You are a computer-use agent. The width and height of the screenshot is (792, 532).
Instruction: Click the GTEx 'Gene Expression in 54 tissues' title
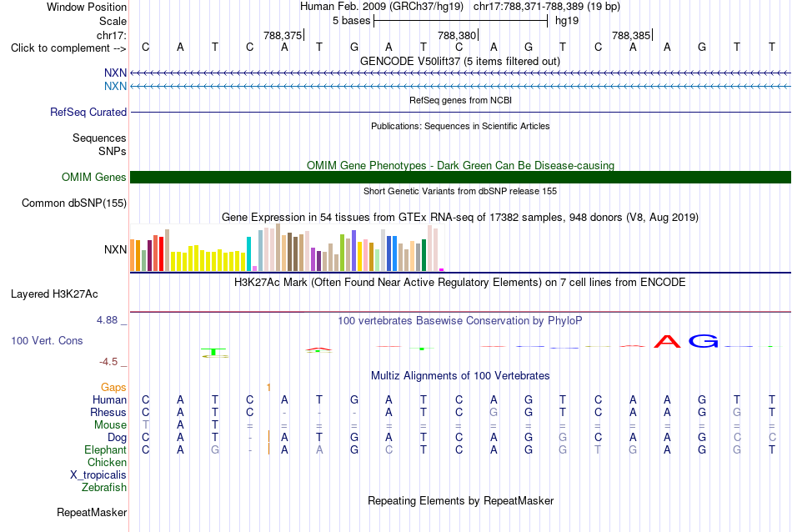tap(460, 218)
